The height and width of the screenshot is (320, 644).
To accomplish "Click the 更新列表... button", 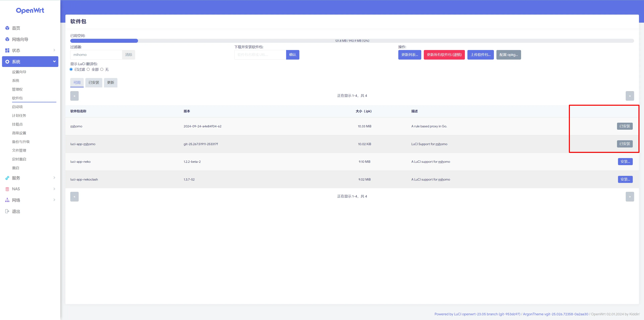I will 410,55.
